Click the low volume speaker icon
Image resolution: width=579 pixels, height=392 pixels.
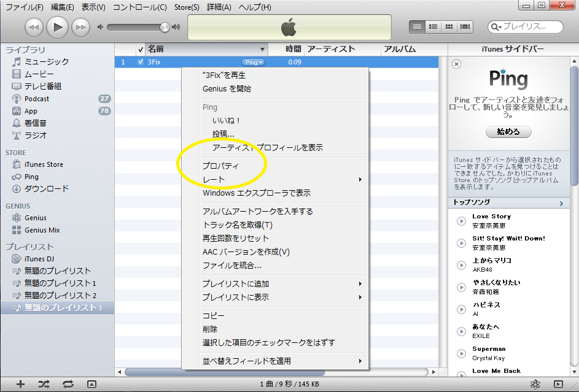tap(100, 27)
